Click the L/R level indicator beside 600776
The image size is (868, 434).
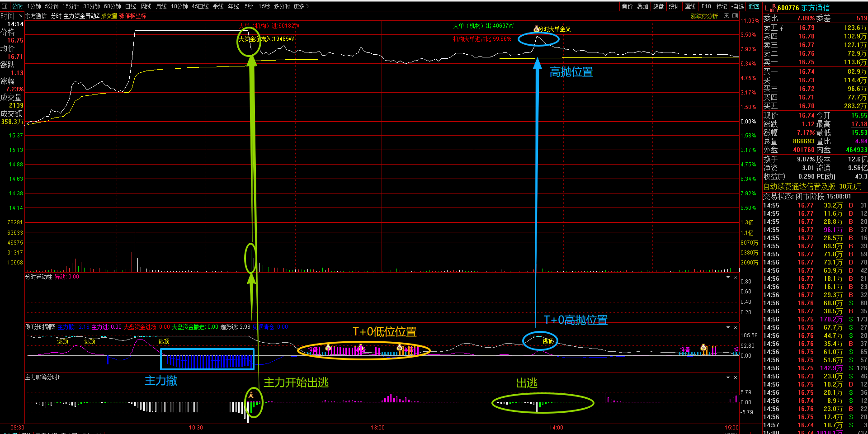pyautogui.click(x=770, y=8)
